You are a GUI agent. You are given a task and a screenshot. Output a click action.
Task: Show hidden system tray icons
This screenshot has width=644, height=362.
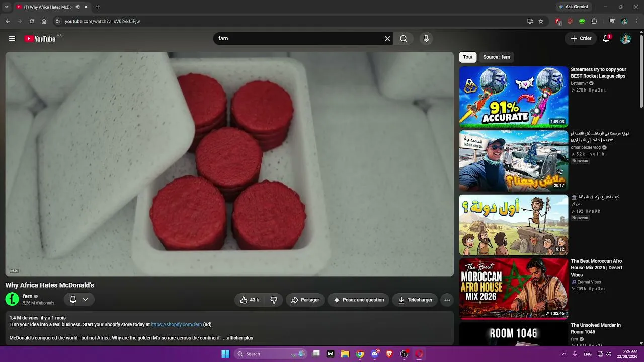(564, 354)
